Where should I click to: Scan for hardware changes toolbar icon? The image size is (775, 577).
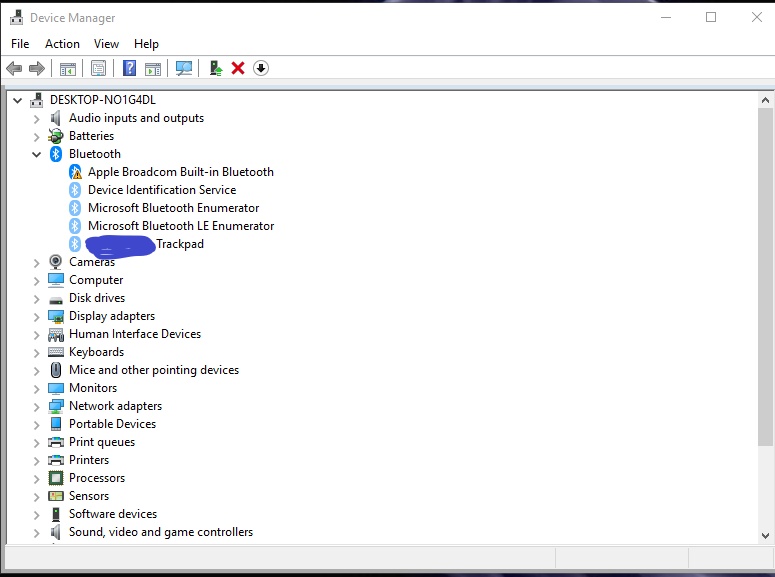tap(184, 68)
